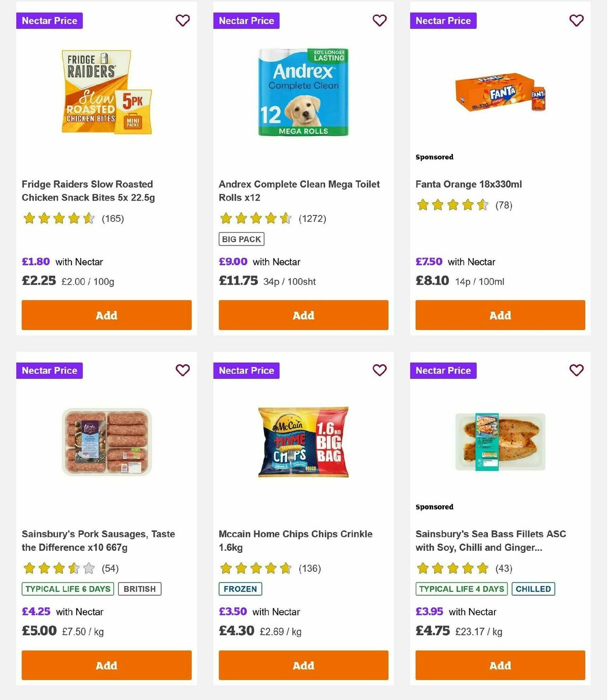Favourite the Fridge Raiders Chicken Snack Bites
Image resolution: width=608 pixels, height=700 pixels.
(x=182, y=21)
